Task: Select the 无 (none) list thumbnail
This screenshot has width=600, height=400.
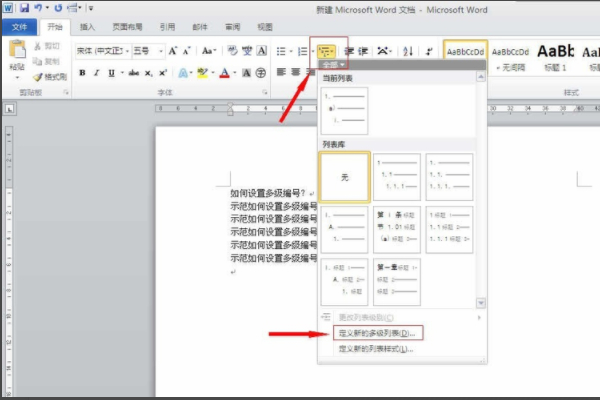Action: [345, 176]
